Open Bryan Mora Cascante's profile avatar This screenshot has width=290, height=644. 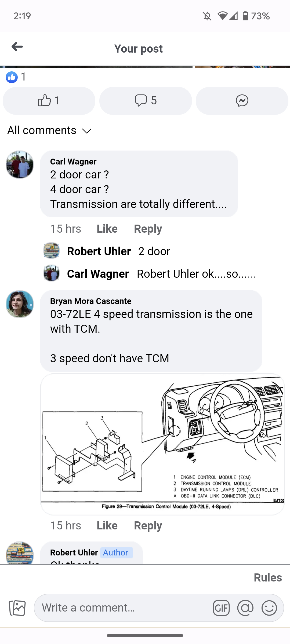(x=20, y=304)
